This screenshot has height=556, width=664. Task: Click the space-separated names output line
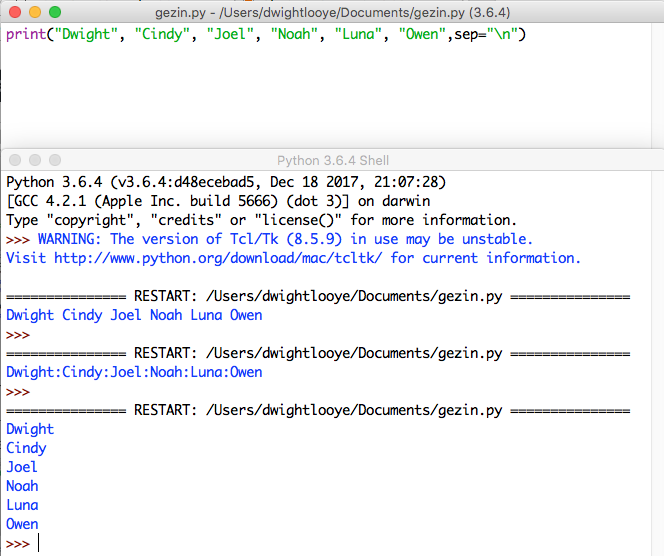pos(134,315)
